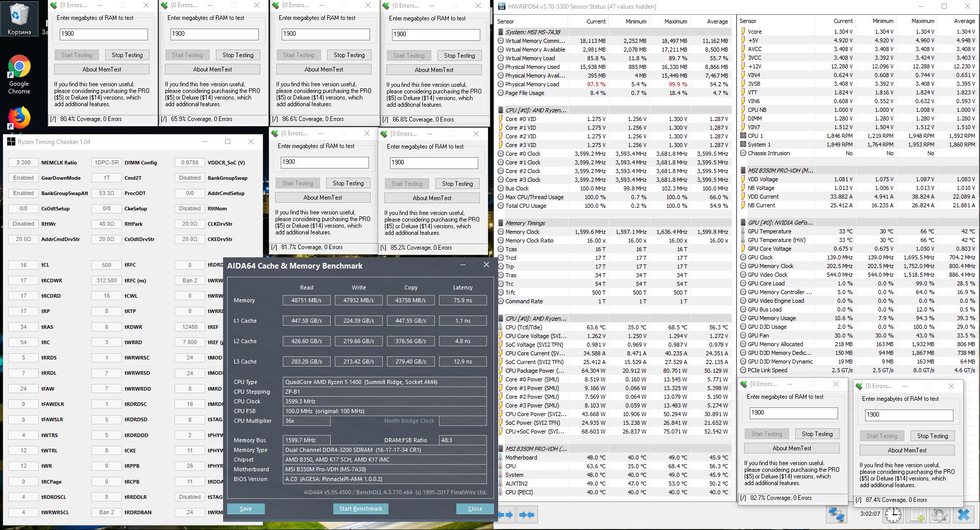Click the clock reset icon in HWiNFO
Image resolution: width=980 pixels, height=530 pixels.
coord(893,515)
